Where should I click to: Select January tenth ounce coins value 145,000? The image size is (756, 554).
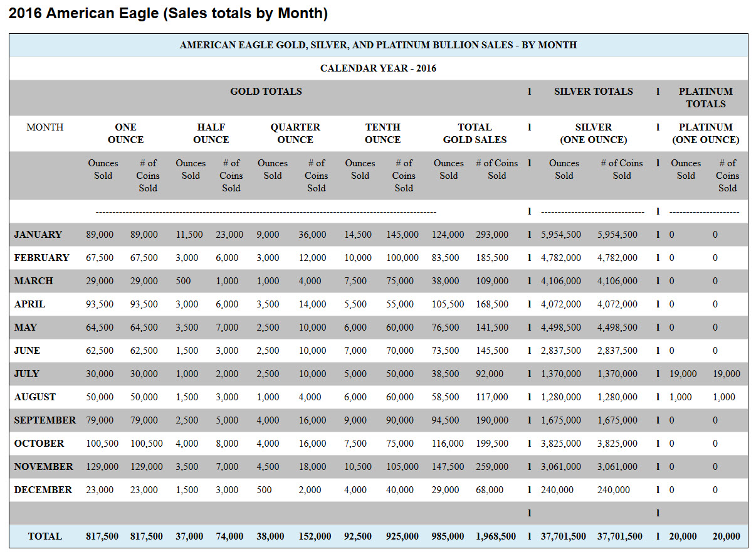[x=402, y=235]
